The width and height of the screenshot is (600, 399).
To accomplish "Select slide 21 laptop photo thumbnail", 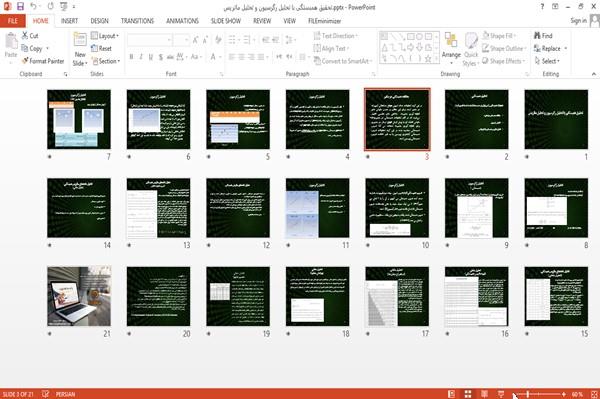I will 79,296.
